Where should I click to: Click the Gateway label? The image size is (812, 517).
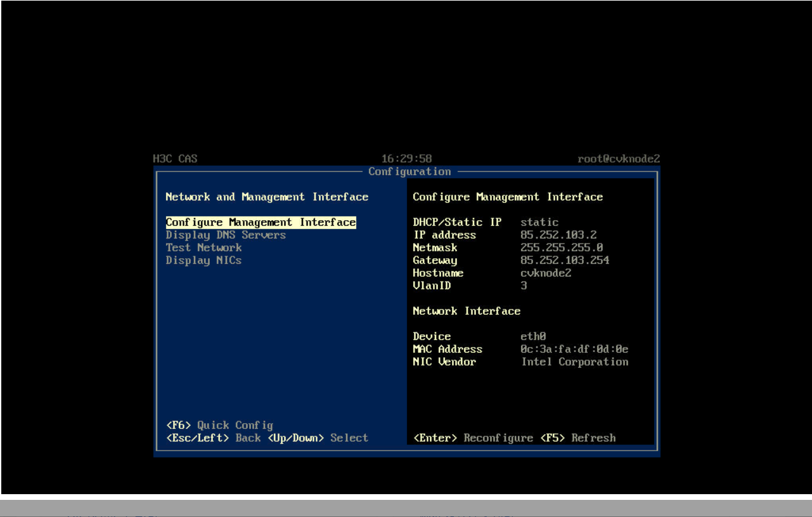point(435,261)
